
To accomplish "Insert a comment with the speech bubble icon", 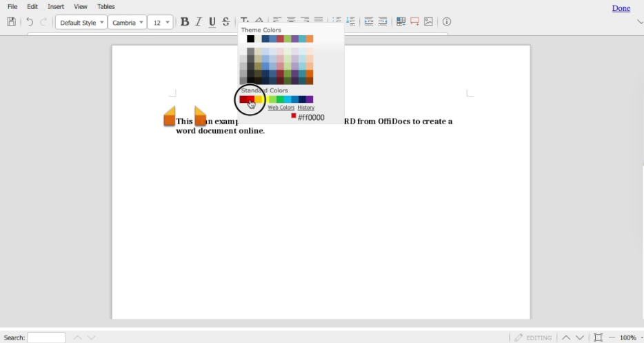I will 414,22.
